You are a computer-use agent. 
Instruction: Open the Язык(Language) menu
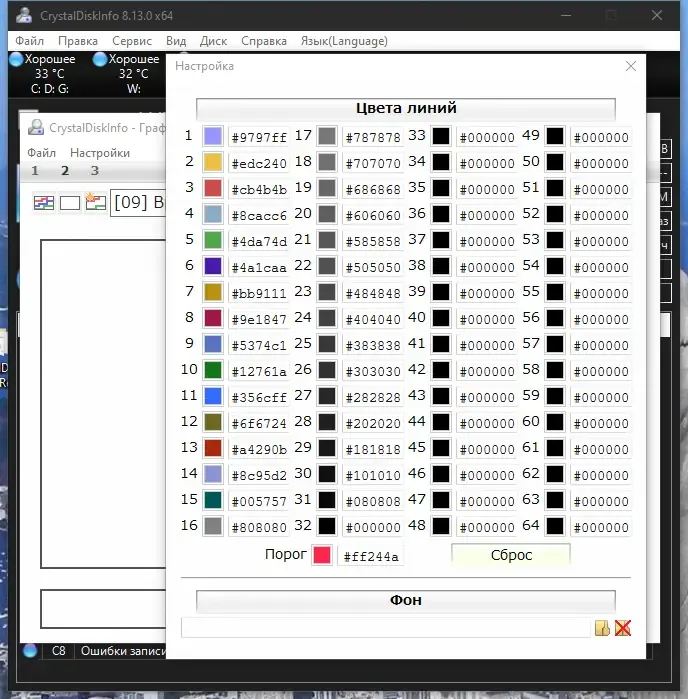tap(344, 41)
